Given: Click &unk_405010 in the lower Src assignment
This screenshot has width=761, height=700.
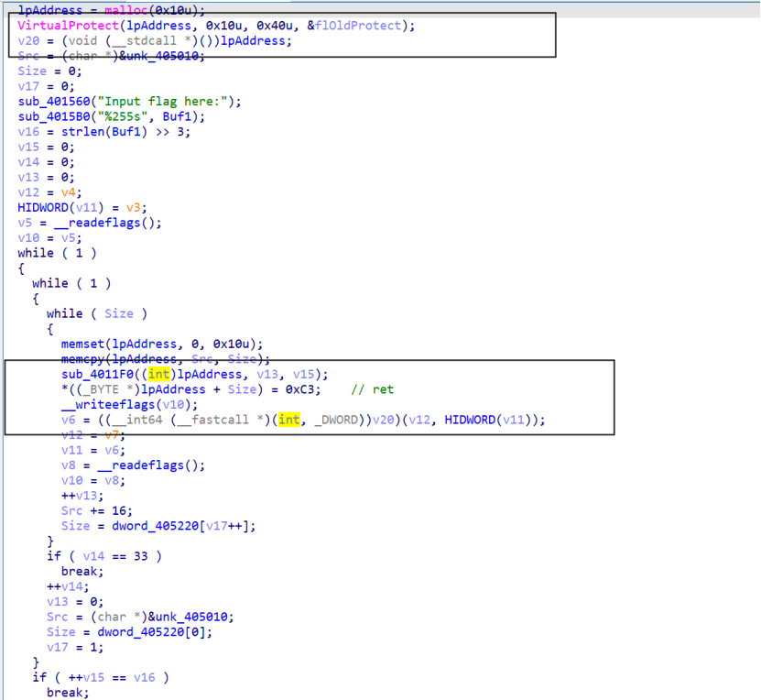Looking at the screenshot, I should 188,617.
